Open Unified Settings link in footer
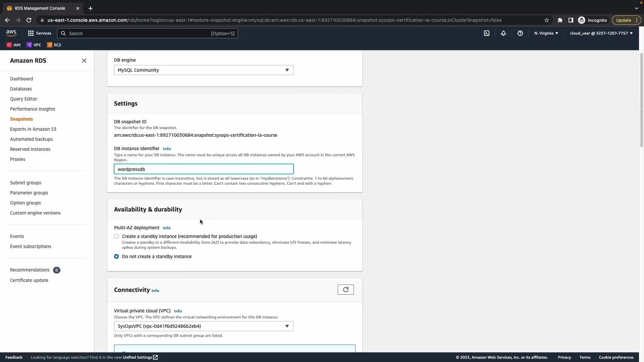Viewport: 644px width, 362px height. [140, 357]
